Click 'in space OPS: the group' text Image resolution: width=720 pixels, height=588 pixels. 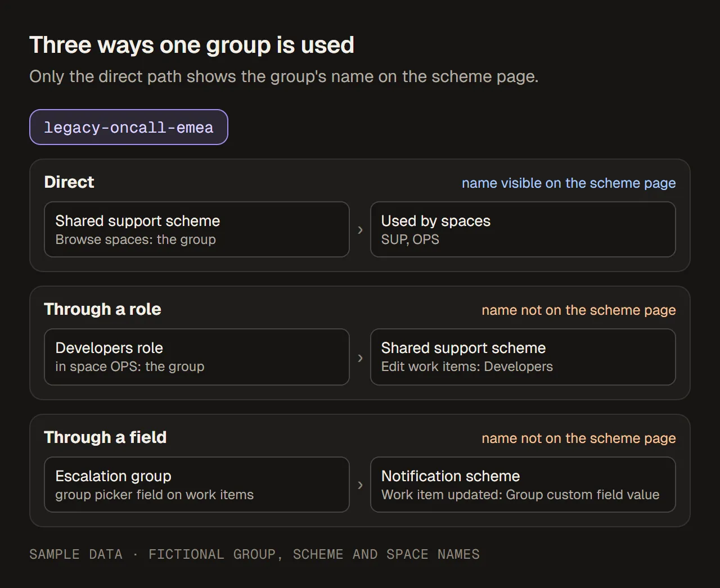(x=130, y=367)
